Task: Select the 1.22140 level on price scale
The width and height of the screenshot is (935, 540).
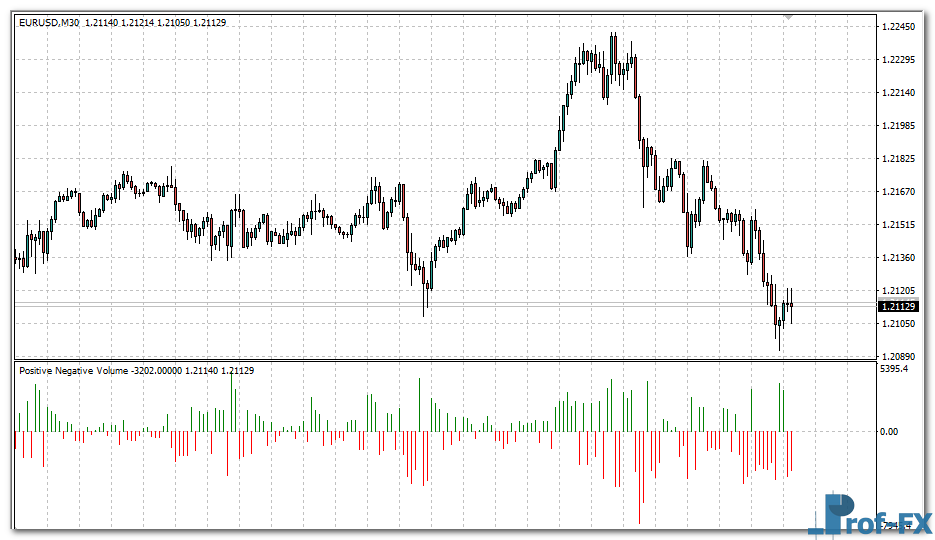Action: (x=900, y=93)
